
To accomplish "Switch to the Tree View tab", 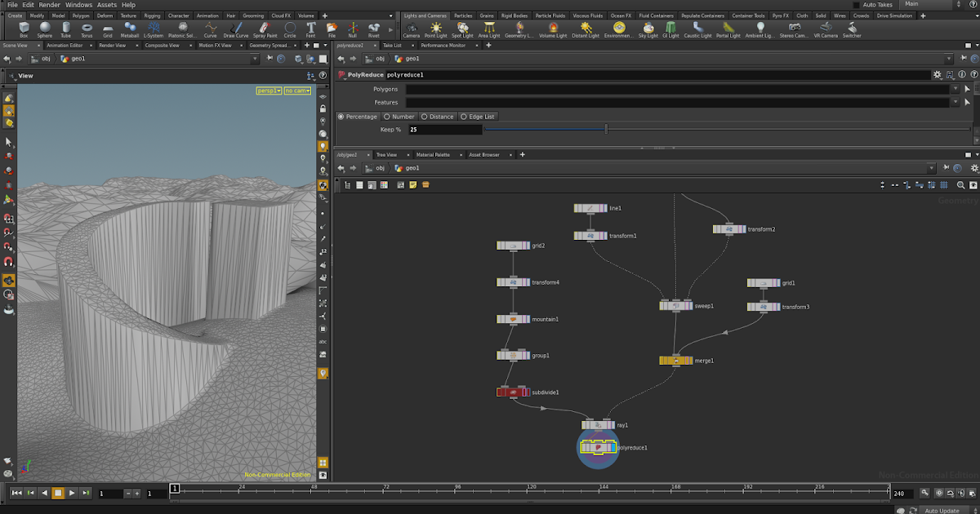I will coord(385,154).
